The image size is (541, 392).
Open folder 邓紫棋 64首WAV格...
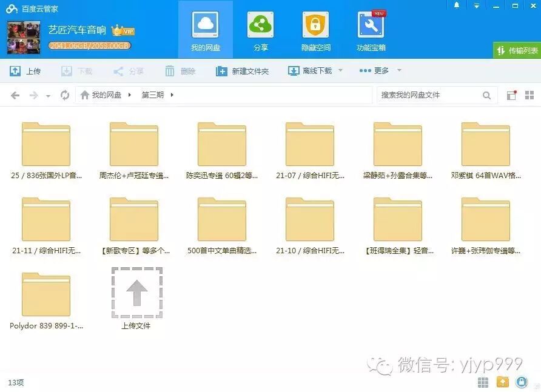click(x=486, y=151)
